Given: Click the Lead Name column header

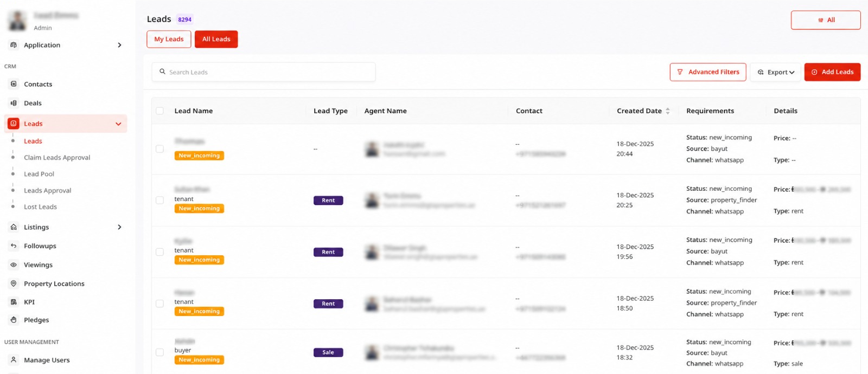Looking at the screenshot, I should click(194, 111).
